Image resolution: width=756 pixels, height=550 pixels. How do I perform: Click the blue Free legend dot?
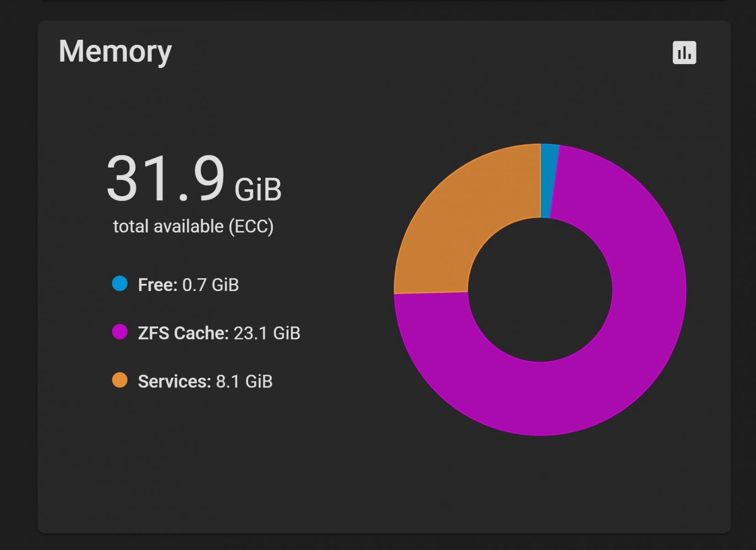coord(120,284)
